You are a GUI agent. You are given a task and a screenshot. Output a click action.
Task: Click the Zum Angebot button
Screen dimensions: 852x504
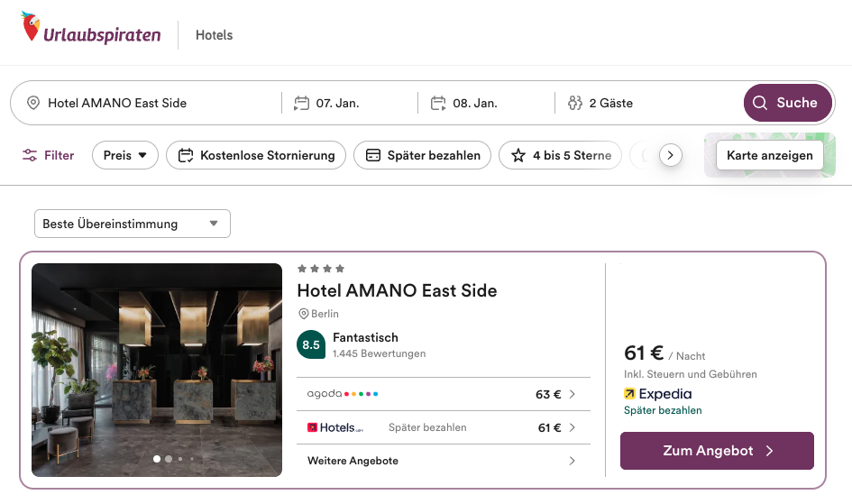pyautogui.click(x=717, y=451)
